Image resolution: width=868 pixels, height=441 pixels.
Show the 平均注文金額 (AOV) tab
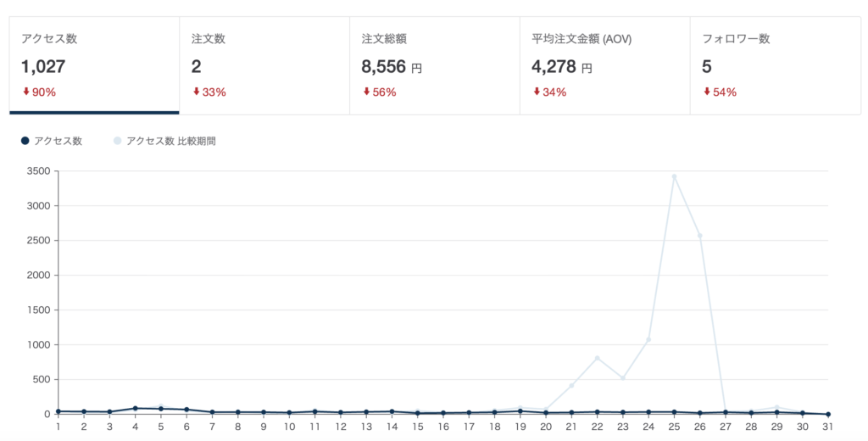[605, 65]
